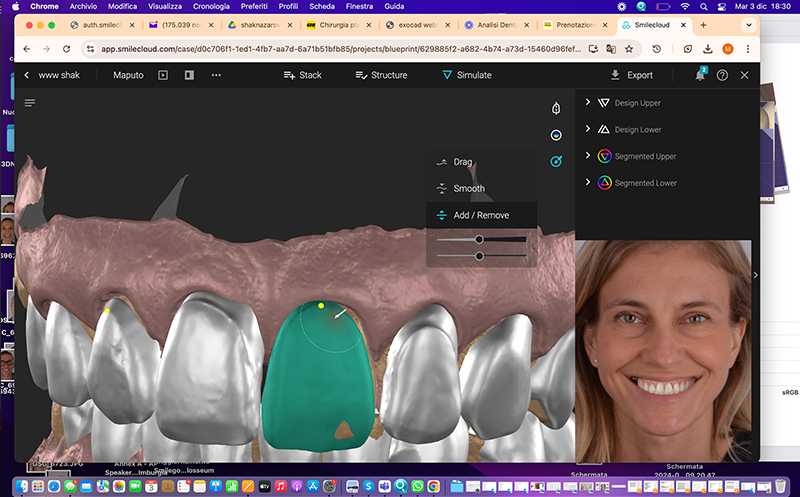
Task: Expand the Design Lower layer chevron
Action: (587, 129)
